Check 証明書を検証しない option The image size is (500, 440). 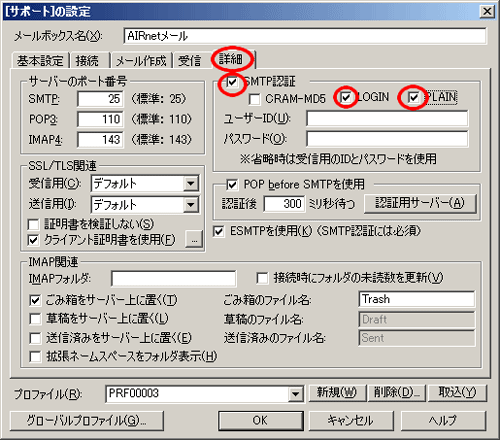tap(34, 224)
